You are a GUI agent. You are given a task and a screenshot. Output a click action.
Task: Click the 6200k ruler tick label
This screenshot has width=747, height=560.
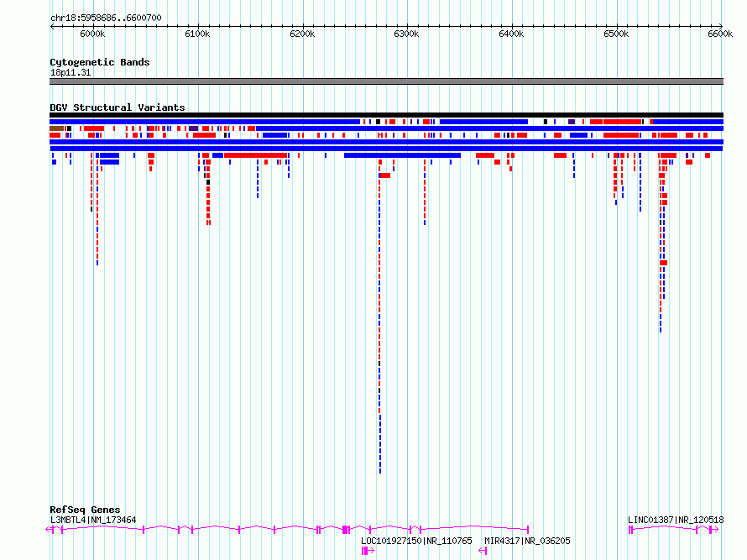point(302,34)
